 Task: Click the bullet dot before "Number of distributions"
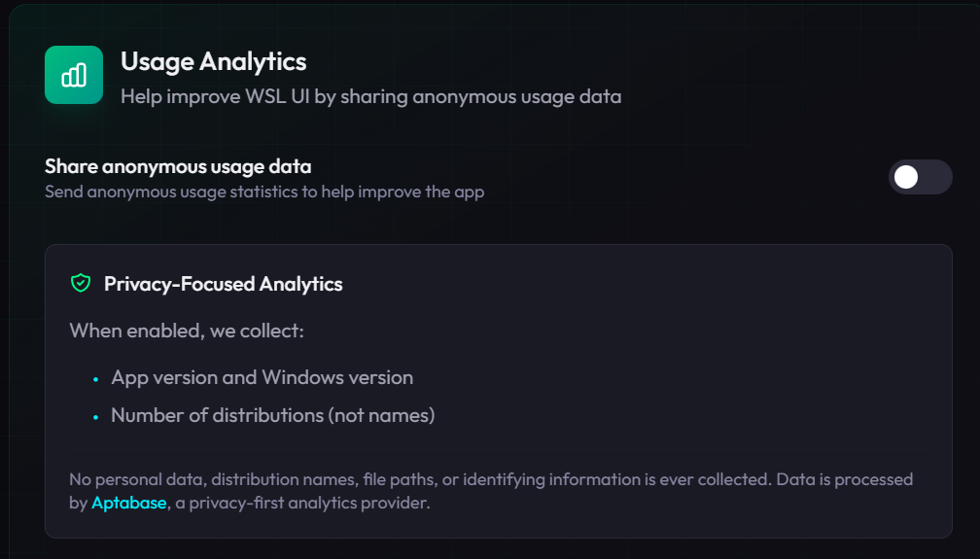tap(96, 417)
